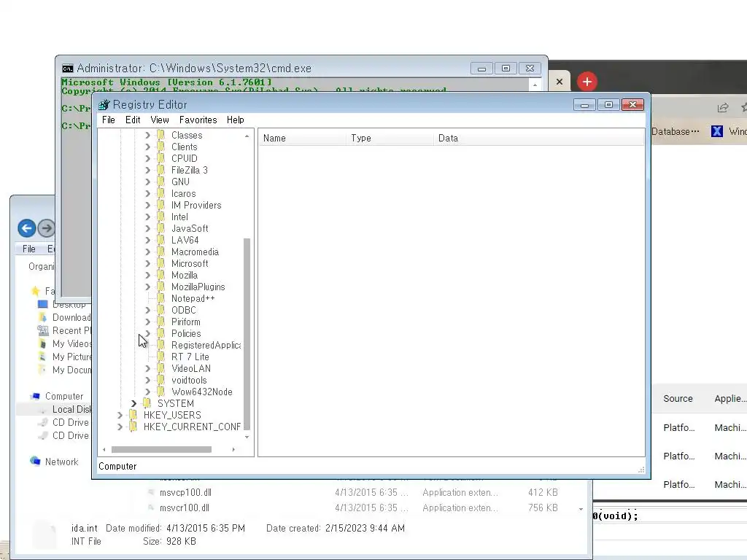Open Recent Places in Explorer sidebar
747x560 pixels.
click(71, 330)
